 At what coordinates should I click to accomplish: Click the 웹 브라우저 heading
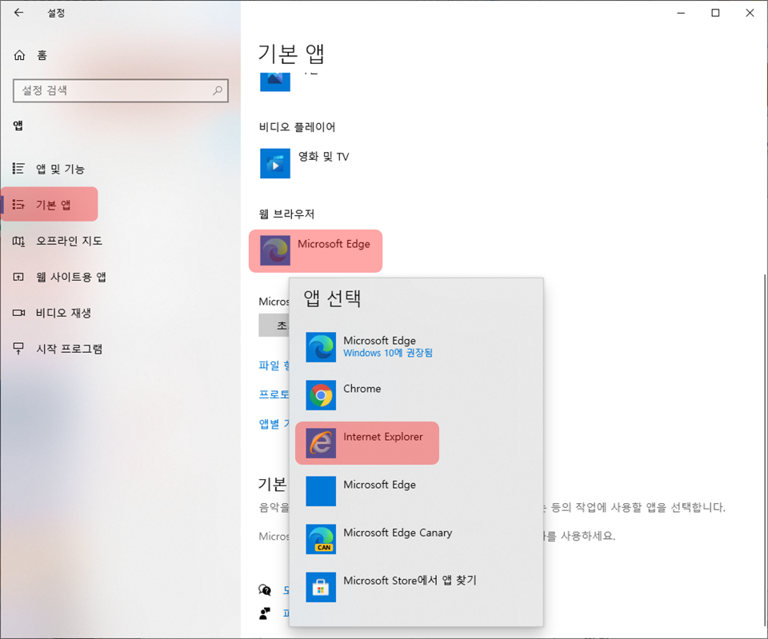(287, 214)
